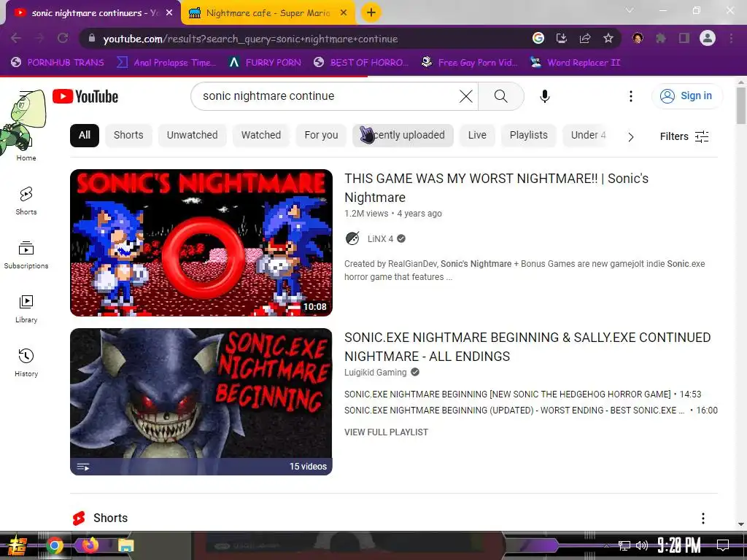Open the Start menu button
The image size is (747, 560).
tap(17, 545)
